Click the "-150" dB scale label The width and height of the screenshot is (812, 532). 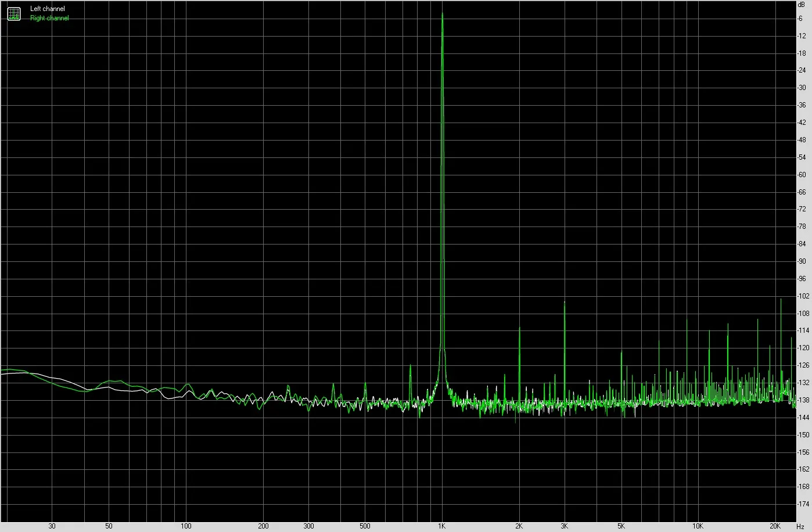803,434
